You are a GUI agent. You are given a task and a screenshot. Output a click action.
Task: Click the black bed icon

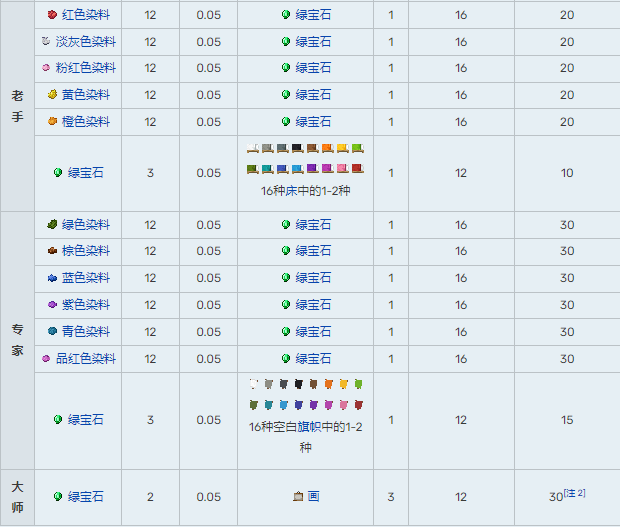pyautogui.click(x=297, y=149)
